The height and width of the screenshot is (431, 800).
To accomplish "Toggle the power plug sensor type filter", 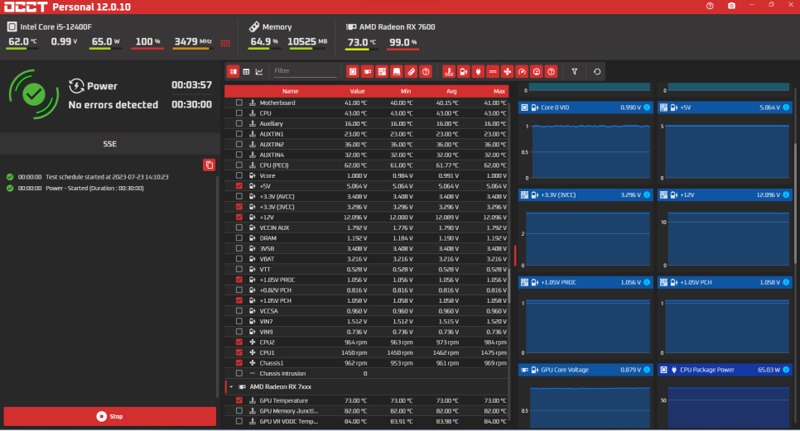I will 478,71.
